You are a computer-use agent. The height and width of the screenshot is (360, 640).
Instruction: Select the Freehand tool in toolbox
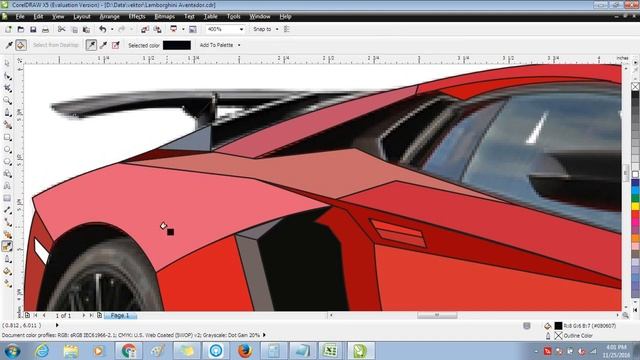tap(7, 113)
